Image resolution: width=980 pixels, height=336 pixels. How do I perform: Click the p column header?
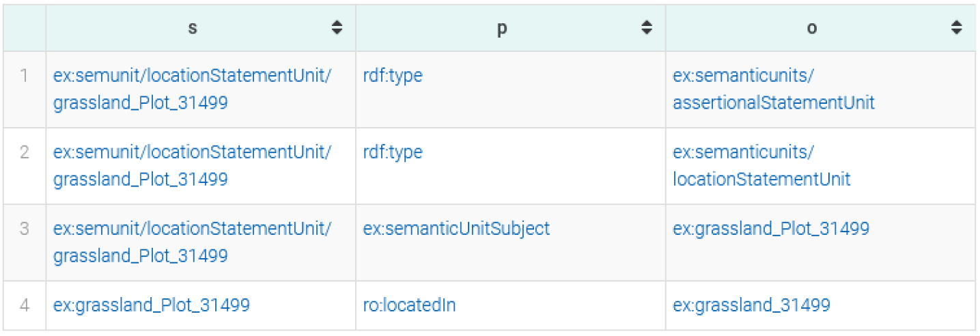pos(502,29)
